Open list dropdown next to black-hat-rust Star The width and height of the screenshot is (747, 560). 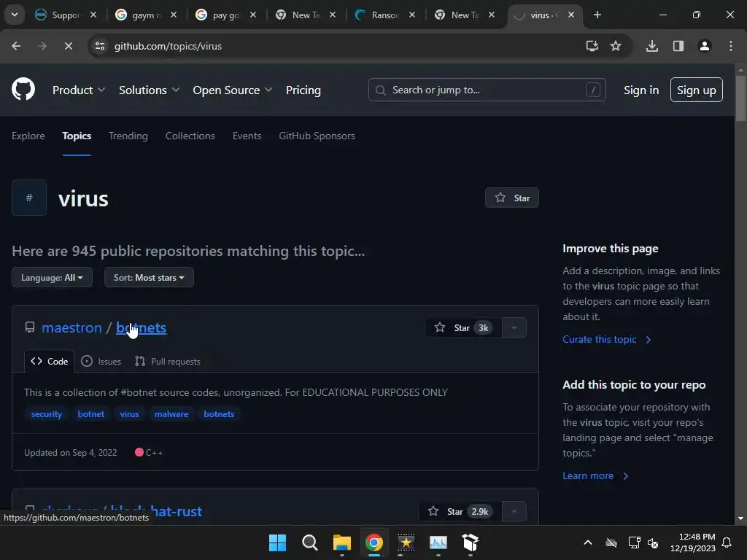(x=514, y=511)
